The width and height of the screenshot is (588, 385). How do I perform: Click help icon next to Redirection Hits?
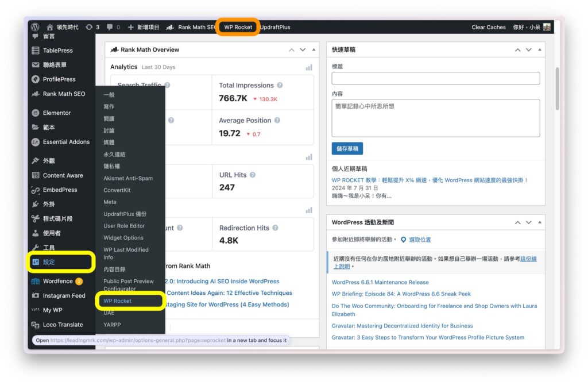click(275, 228)
